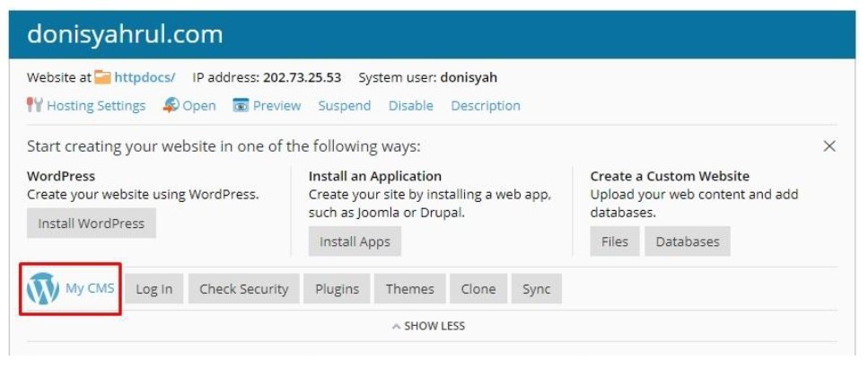
Task: Run Check Security for WordPress
Action: [x=243, y=289]
